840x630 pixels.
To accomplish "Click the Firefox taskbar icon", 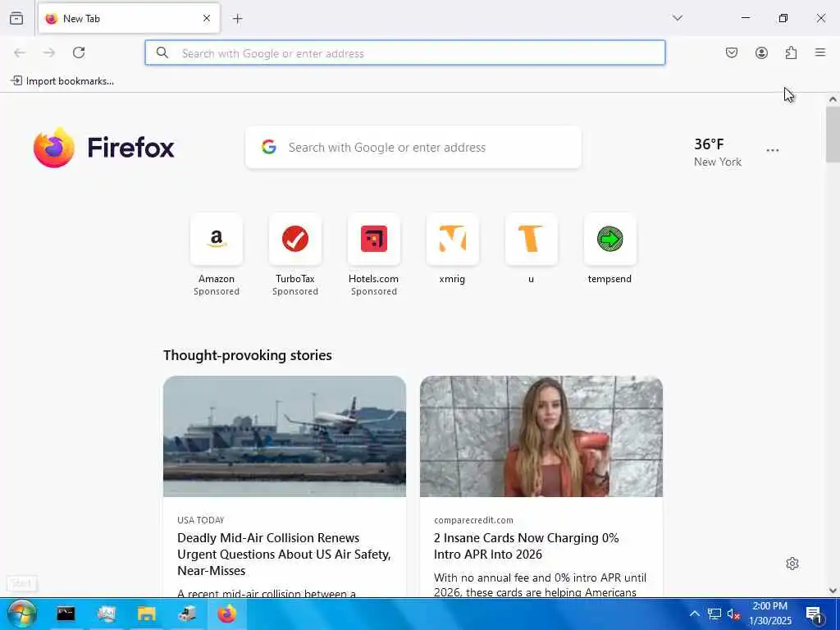I will point(226,614).
